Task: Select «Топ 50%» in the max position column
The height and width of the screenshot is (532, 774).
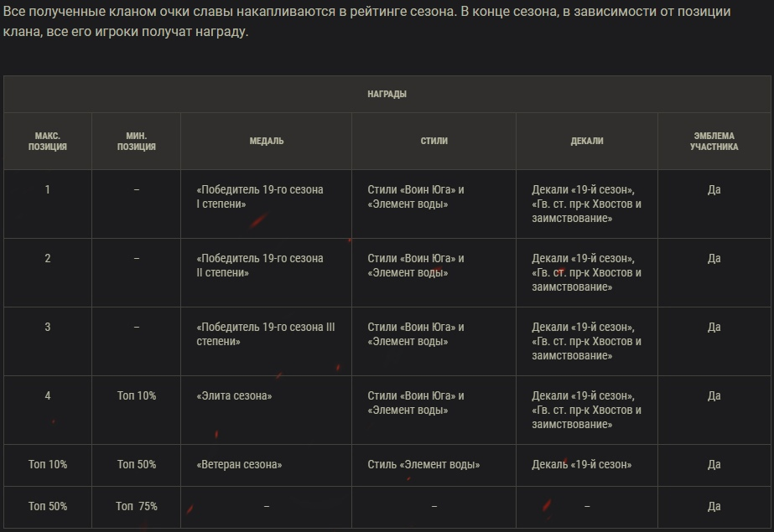Action: point(47,507)
